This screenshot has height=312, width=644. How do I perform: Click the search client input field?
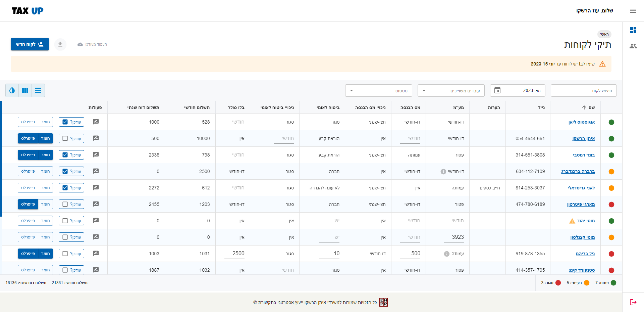pos(584,91)
